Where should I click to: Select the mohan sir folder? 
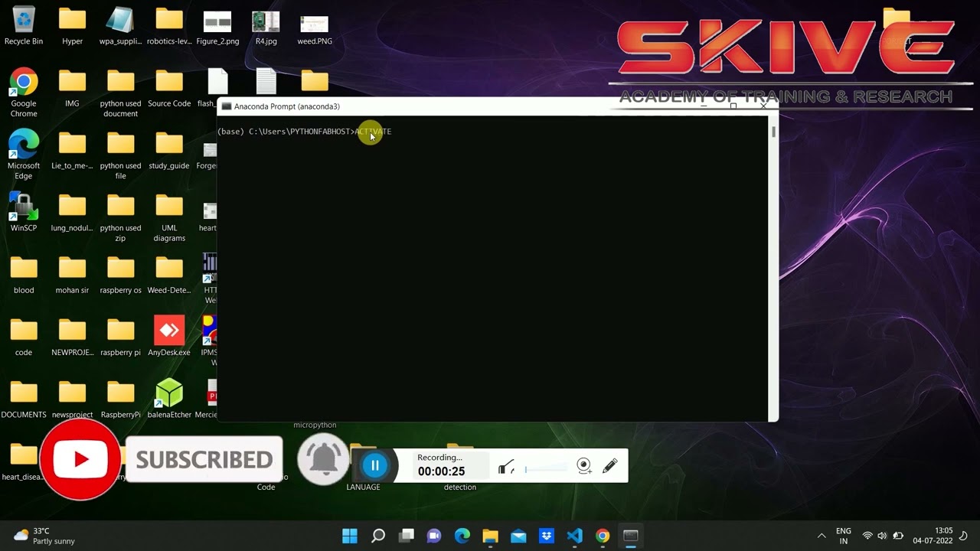pyautogui.click(x=72, y=275)
